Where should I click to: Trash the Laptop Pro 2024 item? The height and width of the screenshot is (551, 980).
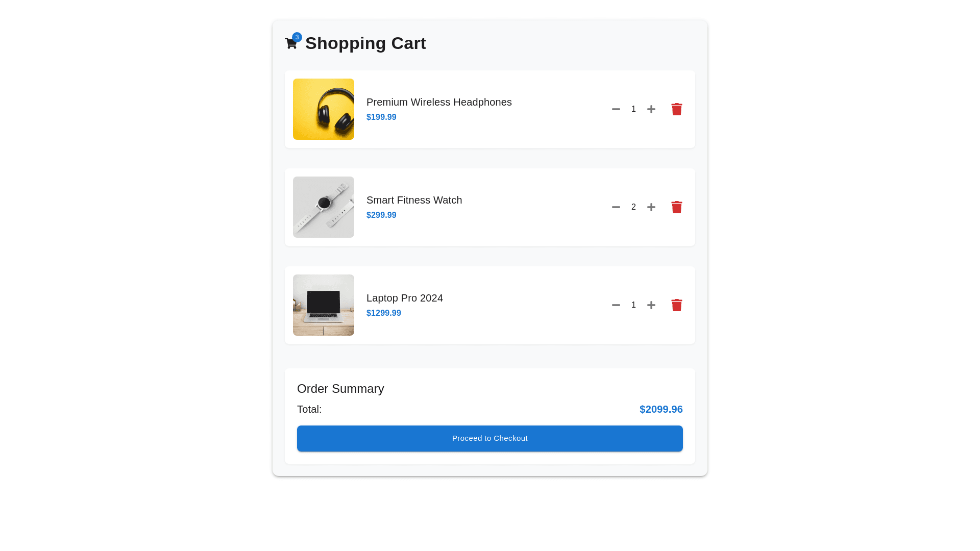click(677, 305)
